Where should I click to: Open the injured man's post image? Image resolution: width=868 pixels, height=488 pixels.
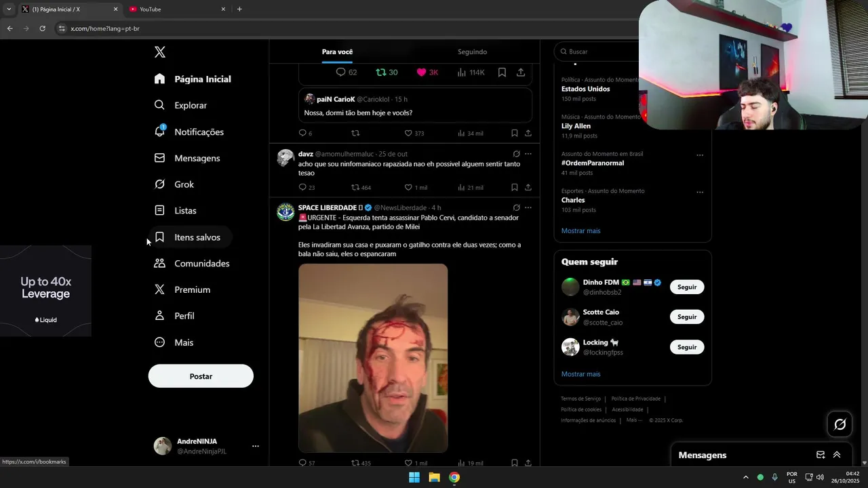click(x=373, y=358)
